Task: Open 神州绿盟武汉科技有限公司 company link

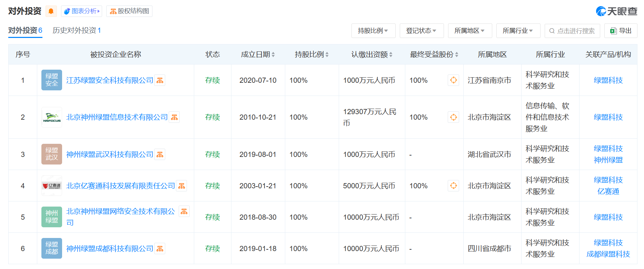Action: click(110, 155)
